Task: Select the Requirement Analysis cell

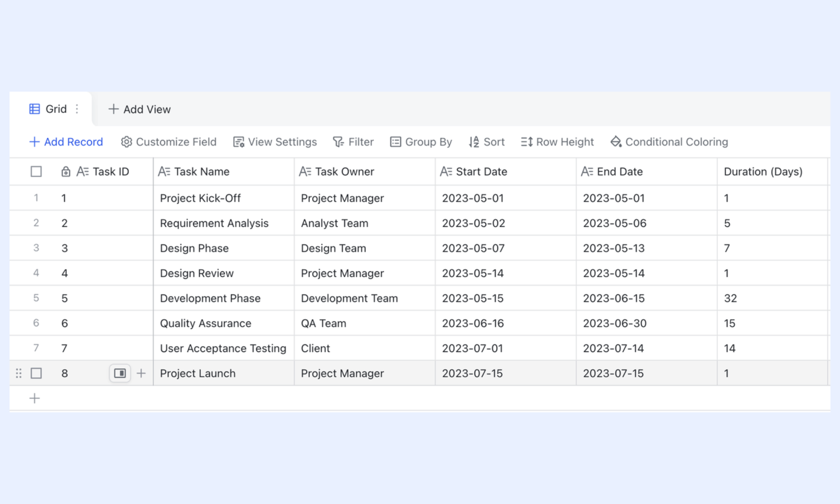Action: click(224, 223)
